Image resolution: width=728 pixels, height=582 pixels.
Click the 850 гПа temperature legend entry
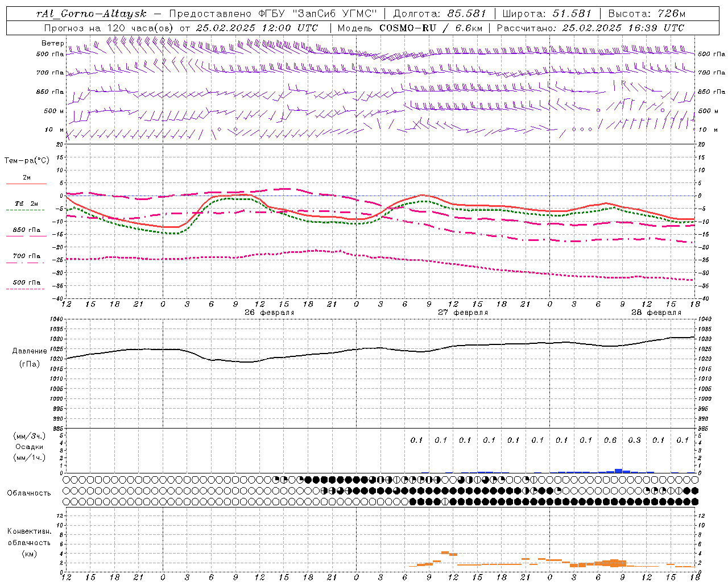(x=27, y=230)
